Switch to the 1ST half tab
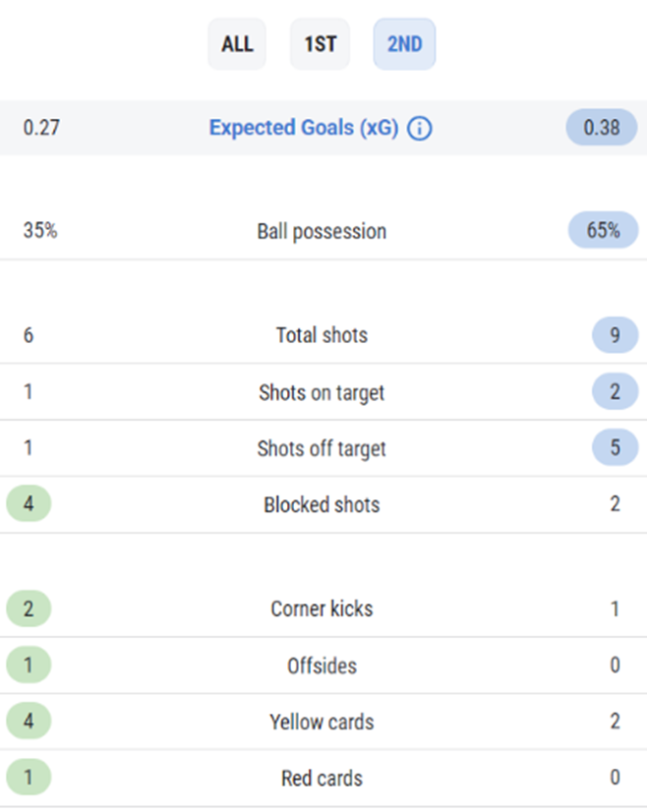 pyautogui.click(x=321, y=44)
